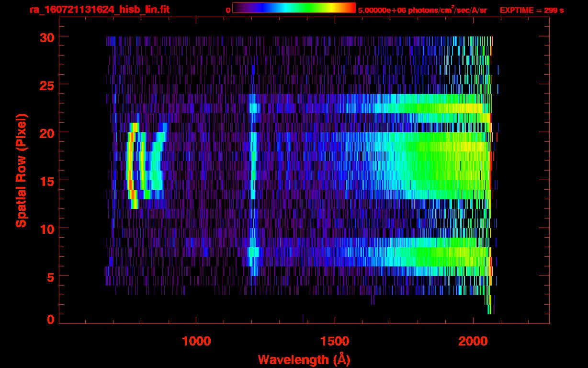Click the EXPTIME = 299 s label
Screen dimensions: 588x368
point(531,10)
